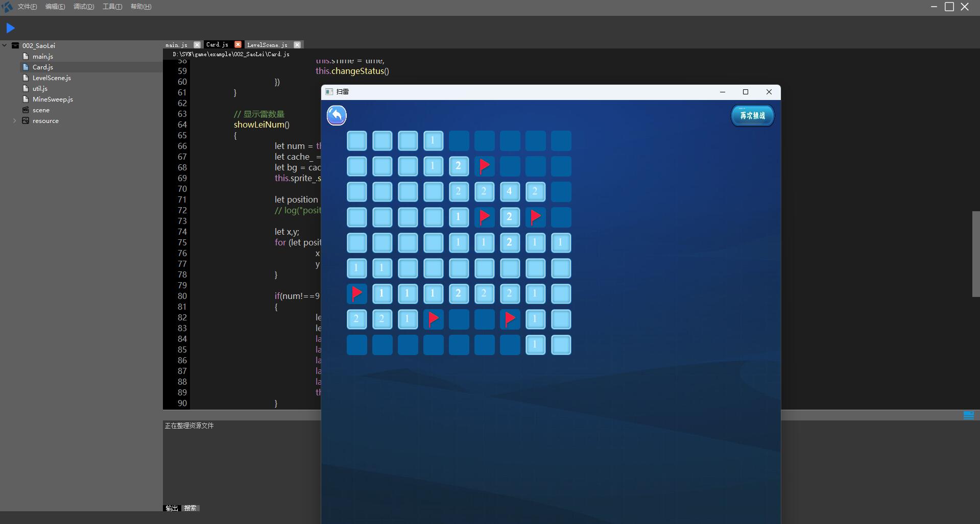Switch to the 搜索 search tab
This screenshot has width=980, height=524.
[x=190, y=508]
